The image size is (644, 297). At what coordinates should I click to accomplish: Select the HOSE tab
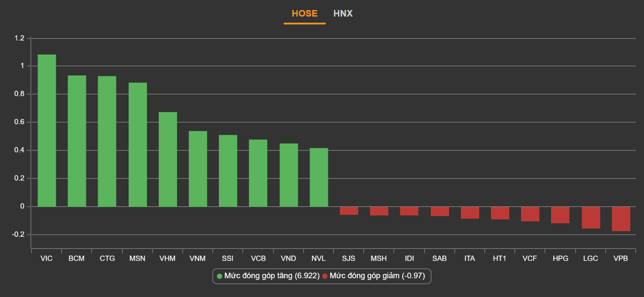(x=304, y=14)
